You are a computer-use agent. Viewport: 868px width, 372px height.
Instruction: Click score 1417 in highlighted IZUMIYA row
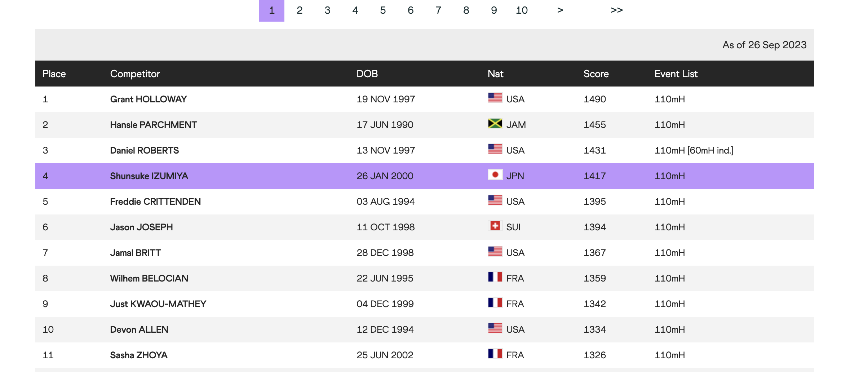point(595,176)
